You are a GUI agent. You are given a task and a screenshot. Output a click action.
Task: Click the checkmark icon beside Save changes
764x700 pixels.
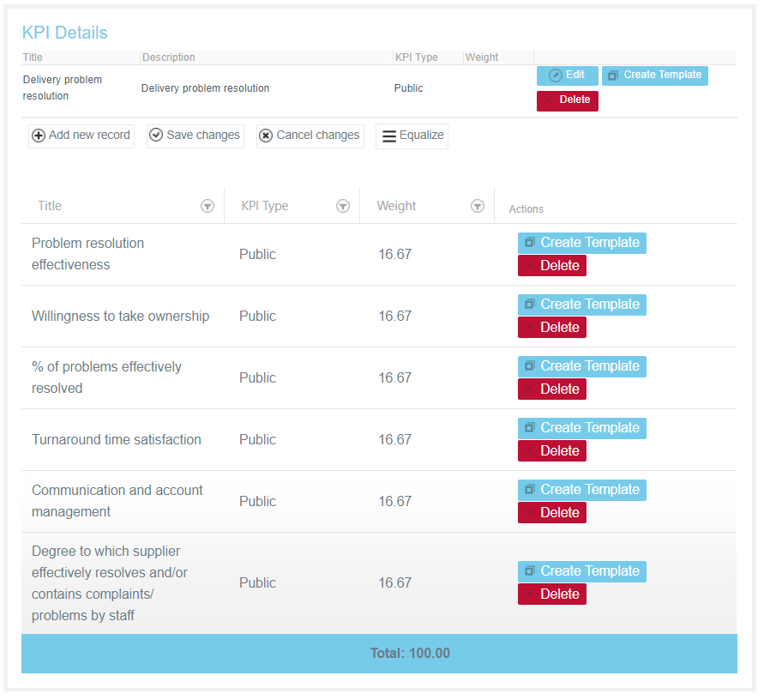point(156,136)
